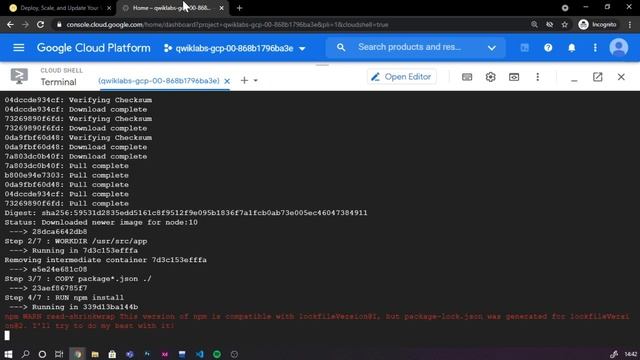The width and height of the screenshot is (640, 360).
Task: Close the Home – qwiklabs browser tab
Action: click(x=222, y=8)
